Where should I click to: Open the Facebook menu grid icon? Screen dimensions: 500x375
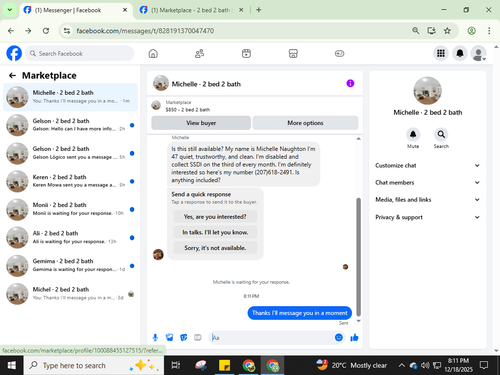coord(441,53)
